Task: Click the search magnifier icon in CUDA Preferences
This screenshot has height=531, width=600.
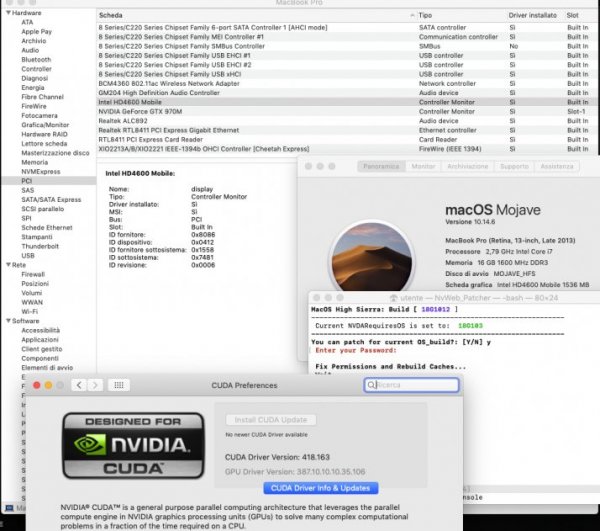Action: (371, 385)
